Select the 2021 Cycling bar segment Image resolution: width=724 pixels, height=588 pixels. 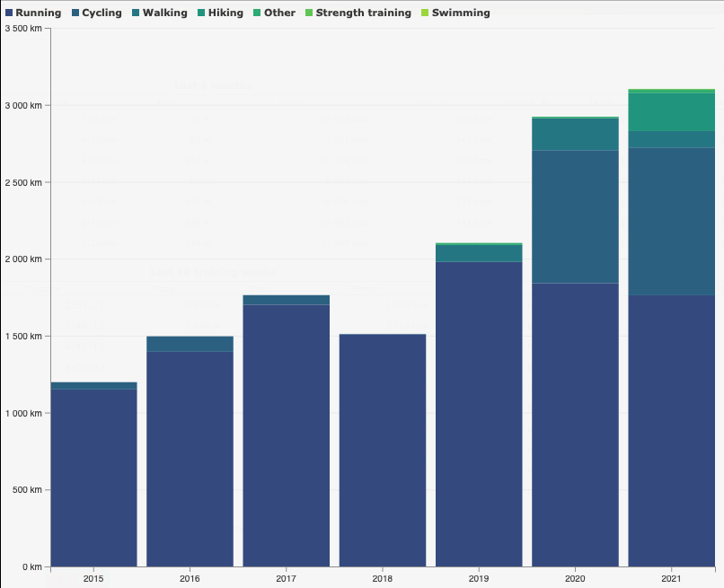click(x=671, y=221)
